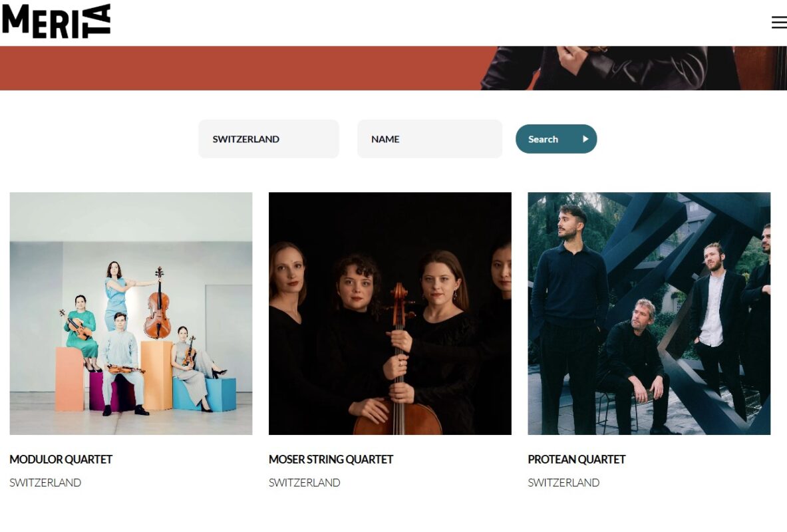Open the hamburger menu icon
This screenshot has height=532, width=787.
pos(779,22)
